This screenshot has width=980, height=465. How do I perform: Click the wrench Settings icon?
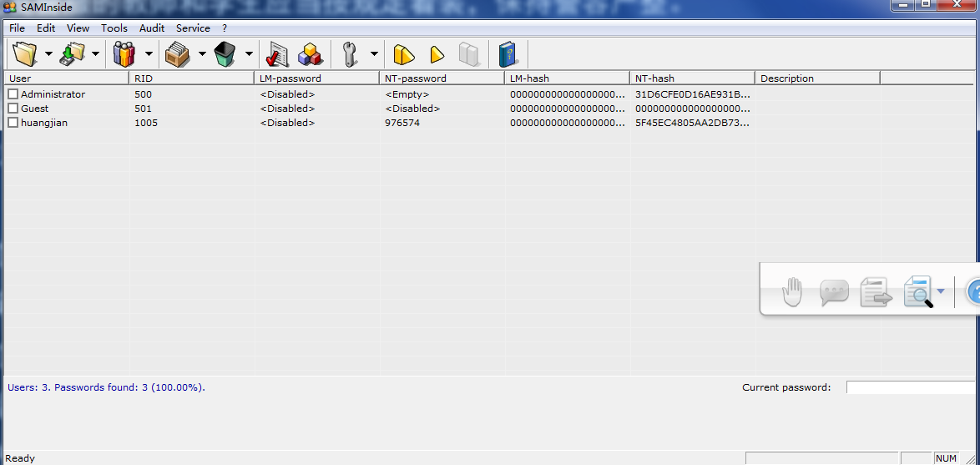[x=351, y=54]
